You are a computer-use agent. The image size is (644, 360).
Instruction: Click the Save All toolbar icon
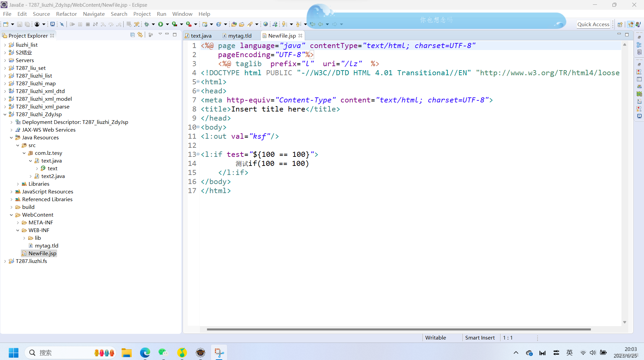pyautogui.click(x=28, y=24)
